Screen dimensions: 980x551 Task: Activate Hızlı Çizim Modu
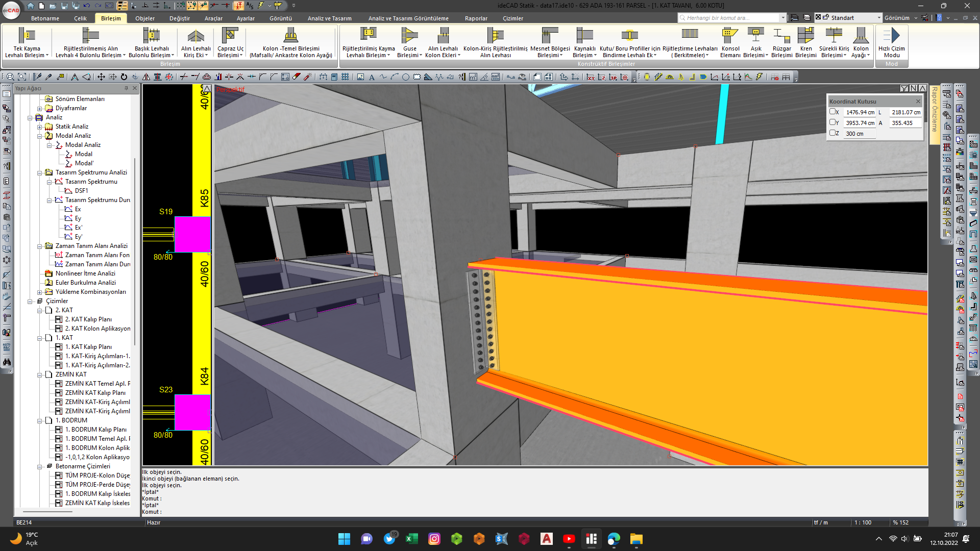pos(891,43)
